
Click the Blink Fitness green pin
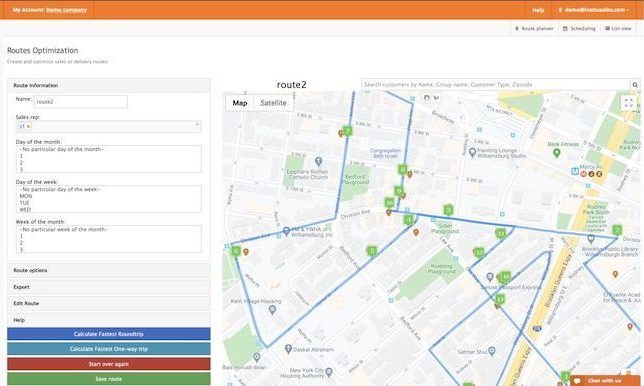pos(557,153)
